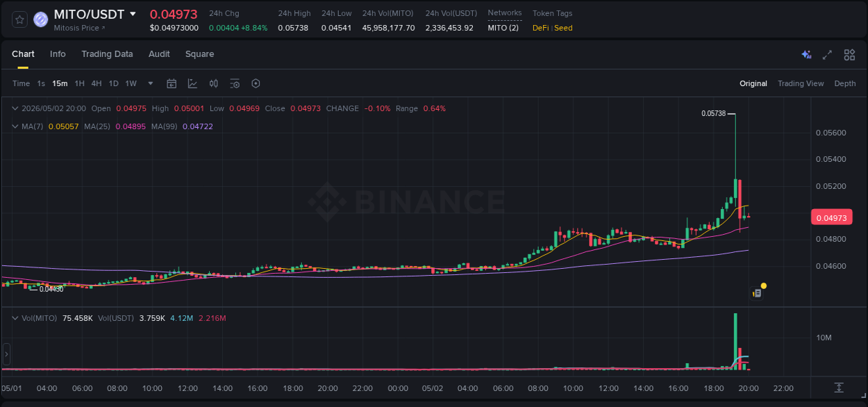Viewport: 868px width, 407px height.
Task: Select the 1H interval
Action: click(79, 83)
